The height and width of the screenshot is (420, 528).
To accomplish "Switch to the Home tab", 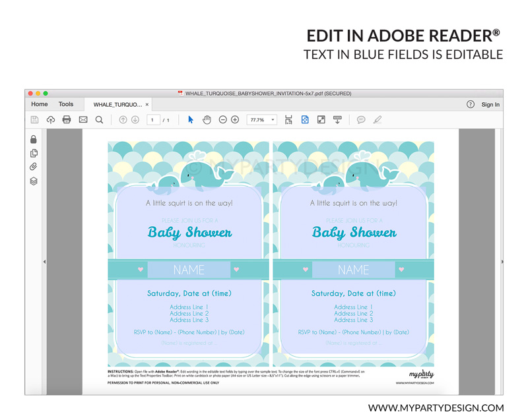I will tap(40, 104).
